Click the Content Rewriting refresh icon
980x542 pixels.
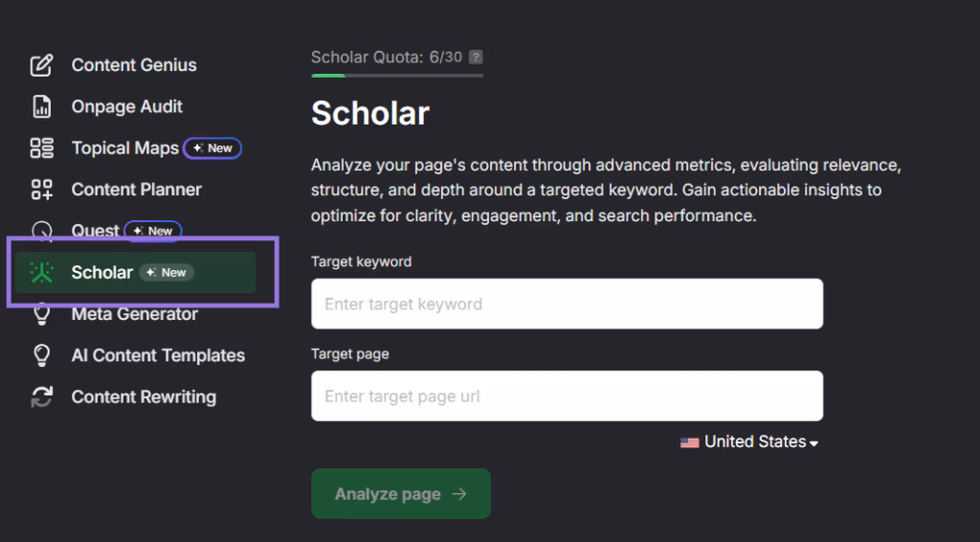click(x=41, y=396)
